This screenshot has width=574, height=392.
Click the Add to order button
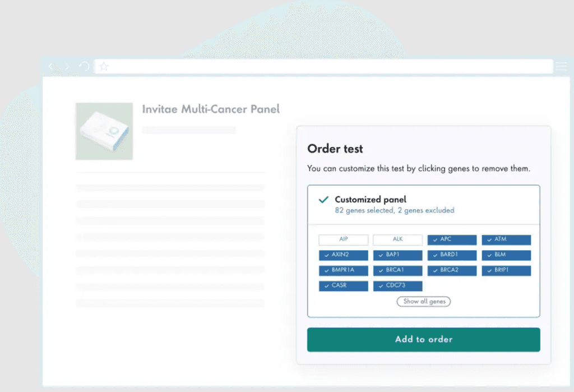tap(423, 339)
